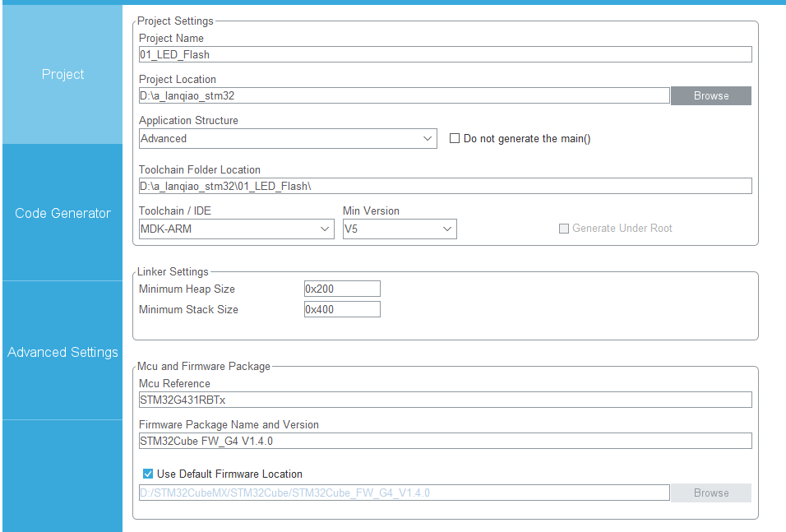The image size is (786, 532).
Task: Click the Toolchain Folder Location field
Action: coord(445,186)
